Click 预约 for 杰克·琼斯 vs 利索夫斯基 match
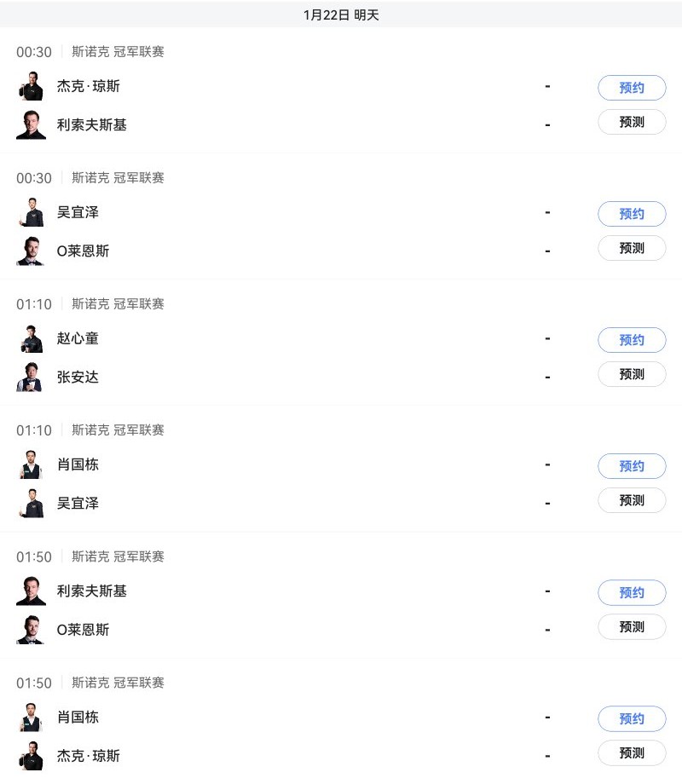This screenshot has width=682, height=784. (x=632, y=88)
